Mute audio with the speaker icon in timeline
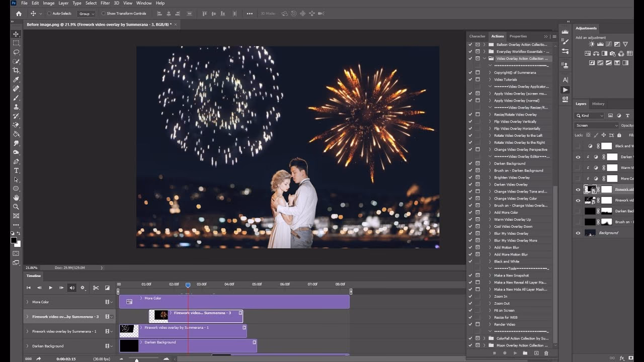Screen dimensions: 644x362 72,288
